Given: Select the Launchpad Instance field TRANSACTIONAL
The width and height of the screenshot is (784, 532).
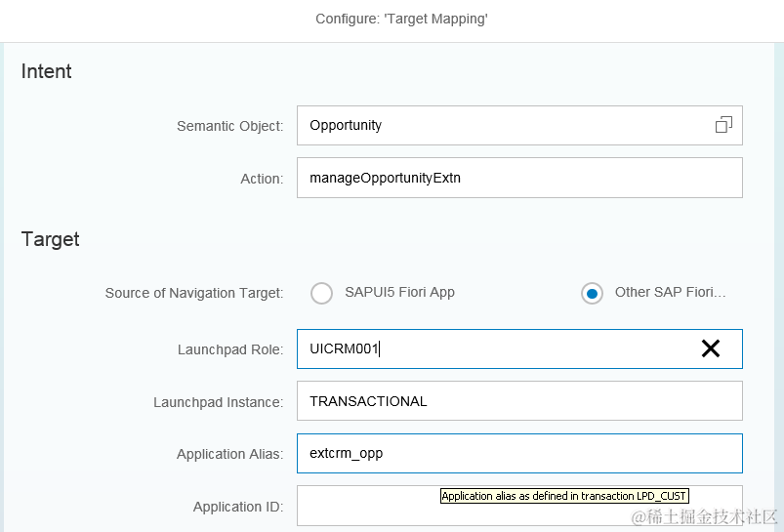Looking at the screenshot, I should click(x=519, y=401).
